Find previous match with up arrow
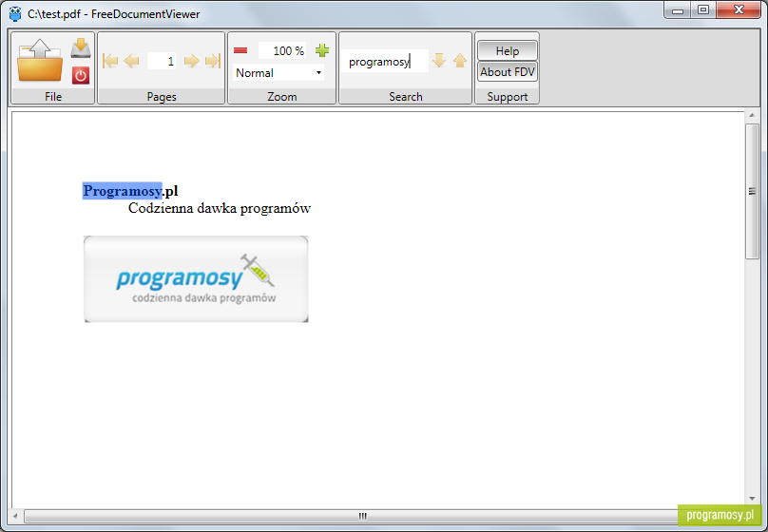 460,61
